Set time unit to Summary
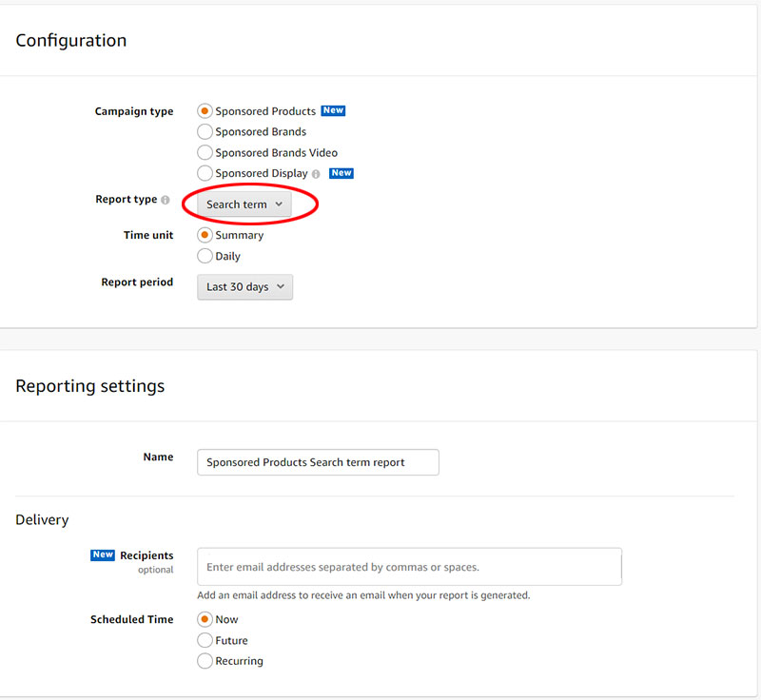The width and height of the screenshot is (761, 700). 205,235
